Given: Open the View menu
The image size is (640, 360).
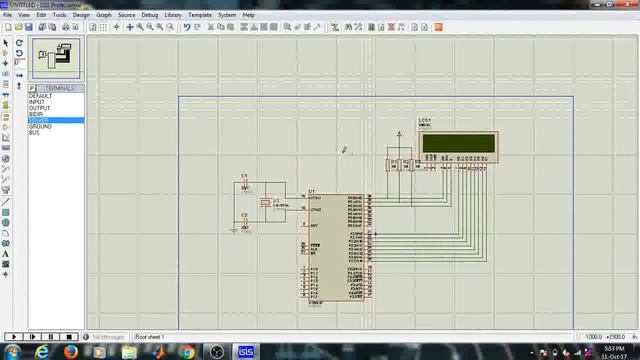Looking at the screenshot, I should pyautogui.click(x=24, y=15).
